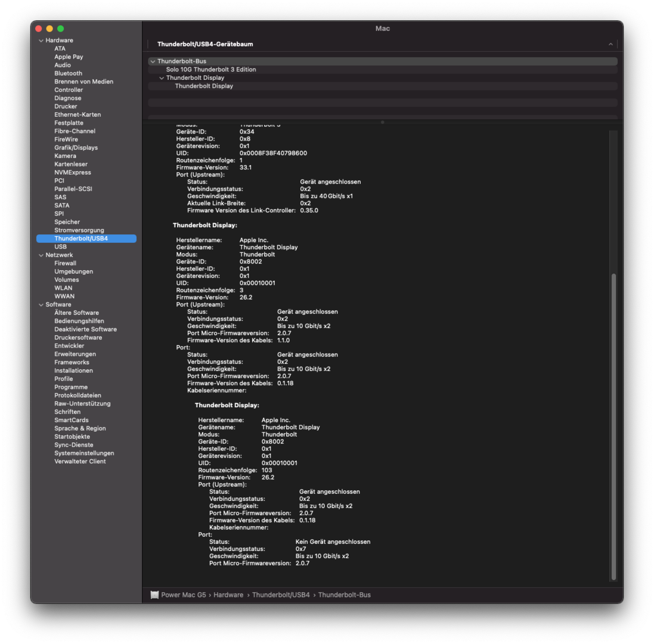Image resolution: width=654 pixels, height=644 pixels.
Task: Open Entwickler entry
Action: pos(69,346)
